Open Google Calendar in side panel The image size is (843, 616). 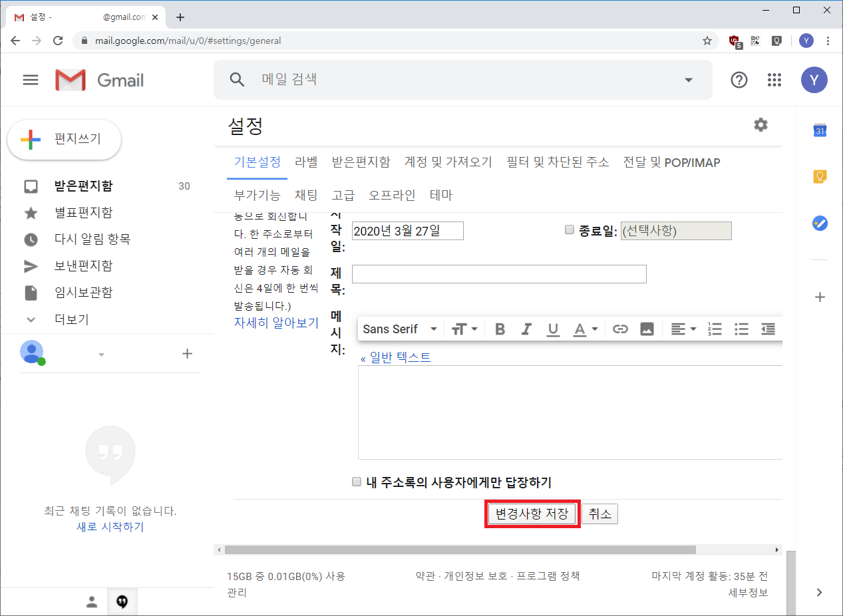820,130
